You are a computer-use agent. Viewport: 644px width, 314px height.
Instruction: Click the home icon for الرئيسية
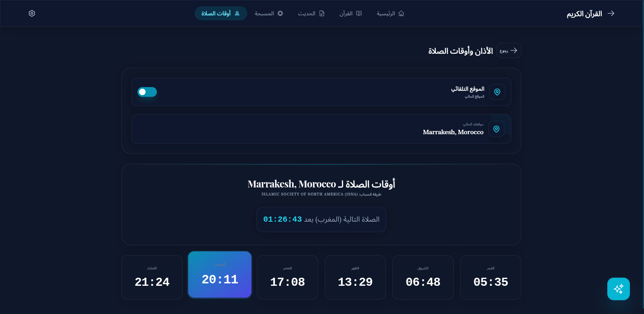[401, 13]
